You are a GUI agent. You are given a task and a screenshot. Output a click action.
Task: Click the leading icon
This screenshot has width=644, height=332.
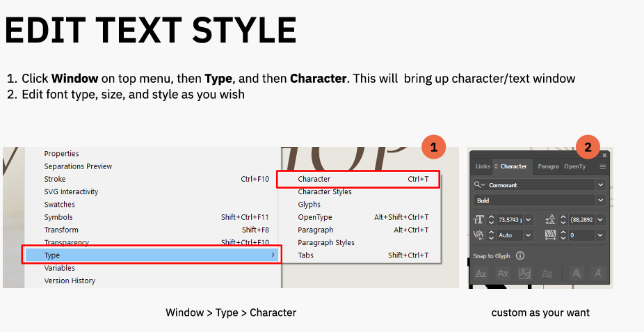(550, 220)
